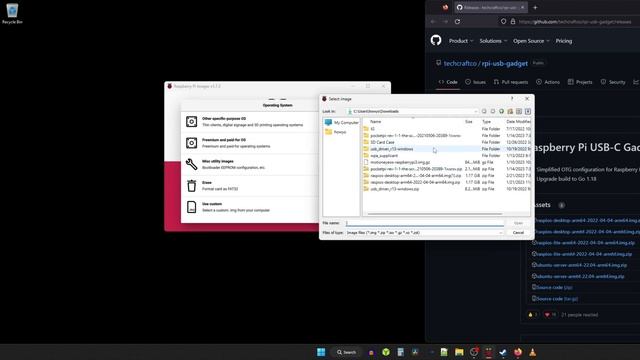
Task: Open Steam from the taskbar
Action: (x=503, y=352)
